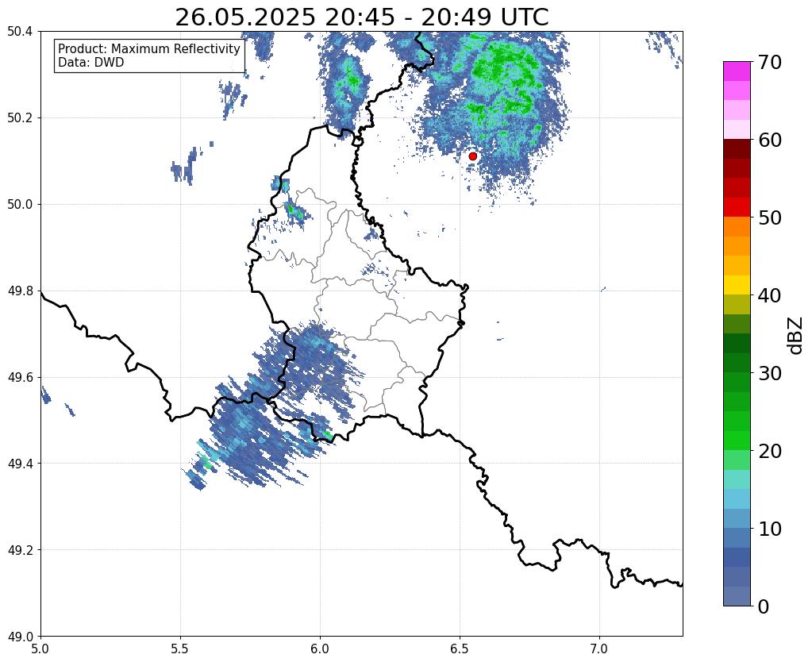Click the magenta swatch at top of colorbar
This screenshot has height=662, width=812.
(x=737, y=71)
